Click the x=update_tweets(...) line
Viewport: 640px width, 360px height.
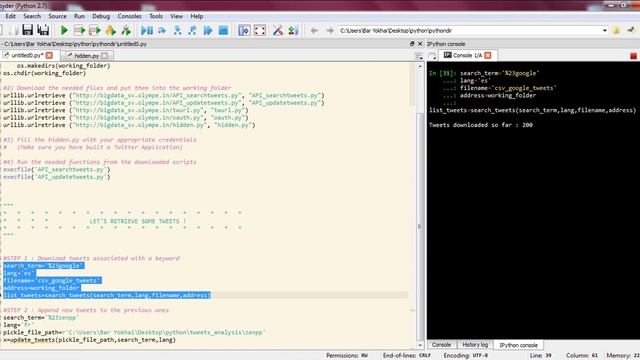pyautogui.click(x=89, y=340)
